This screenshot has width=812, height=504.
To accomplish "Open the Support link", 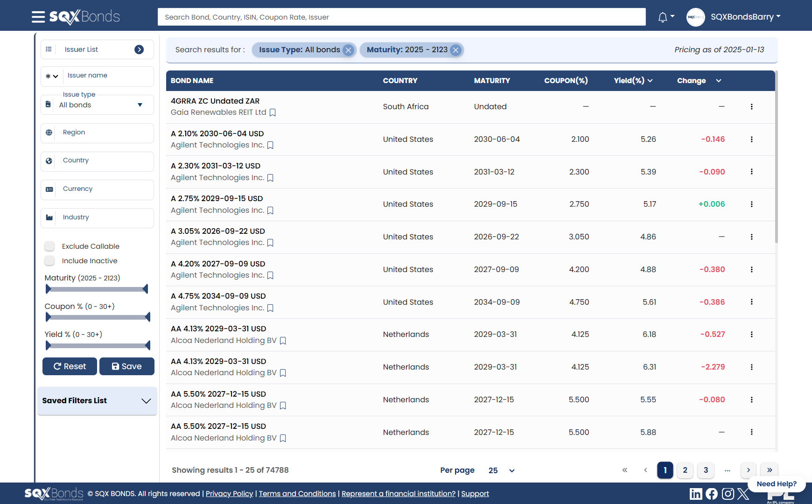I will [x=475, y=494].
